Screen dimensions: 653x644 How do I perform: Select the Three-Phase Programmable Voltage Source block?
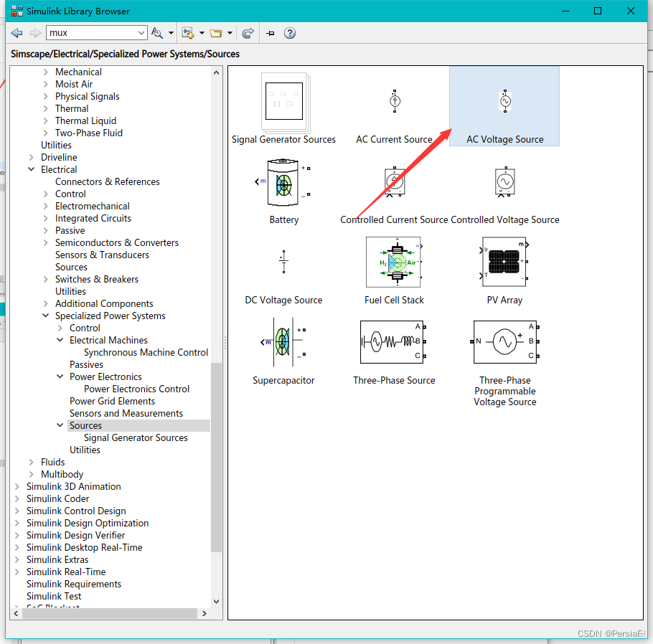pyautogui.click(x=504, y=364)
